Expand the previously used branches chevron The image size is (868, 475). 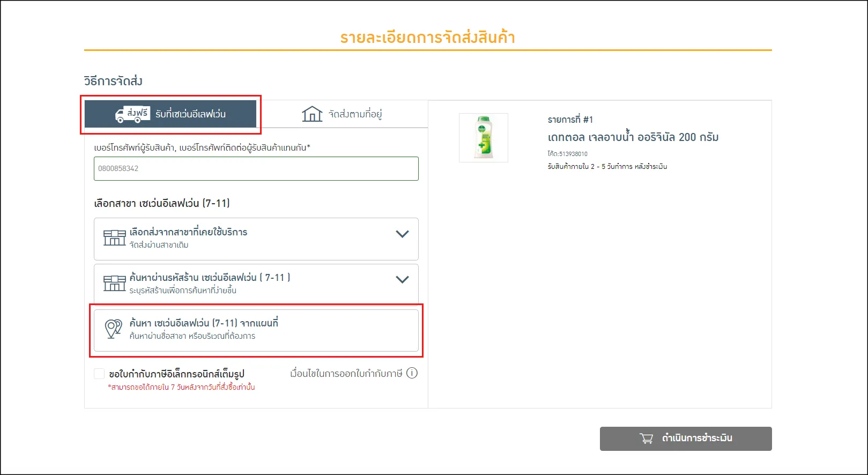pyautogui.click(x=402, y=234)
